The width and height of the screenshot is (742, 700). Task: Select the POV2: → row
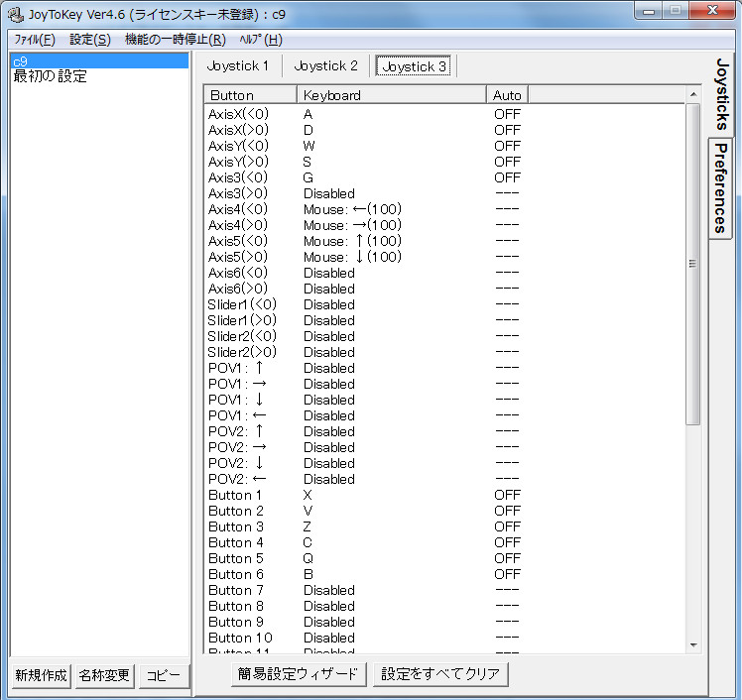(x=444, y=447)
